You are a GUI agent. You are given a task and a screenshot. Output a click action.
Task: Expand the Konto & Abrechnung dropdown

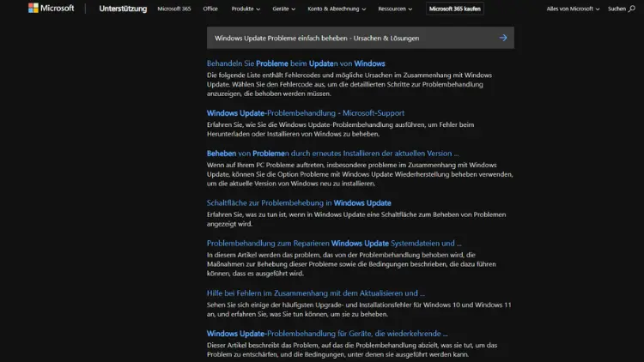coord(337,9)
